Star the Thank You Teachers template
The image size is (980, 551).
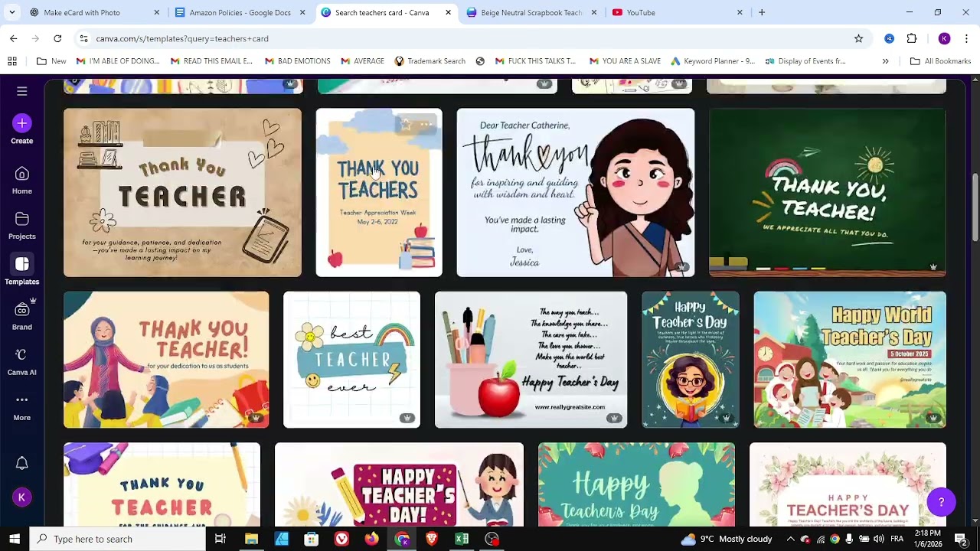tap(406, 124)
